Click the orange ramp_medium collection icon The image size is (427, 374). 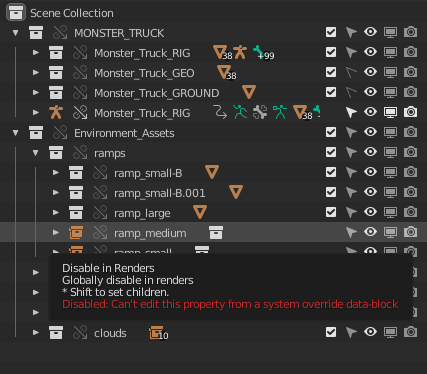pyautogui.click(x=76, y=232)
